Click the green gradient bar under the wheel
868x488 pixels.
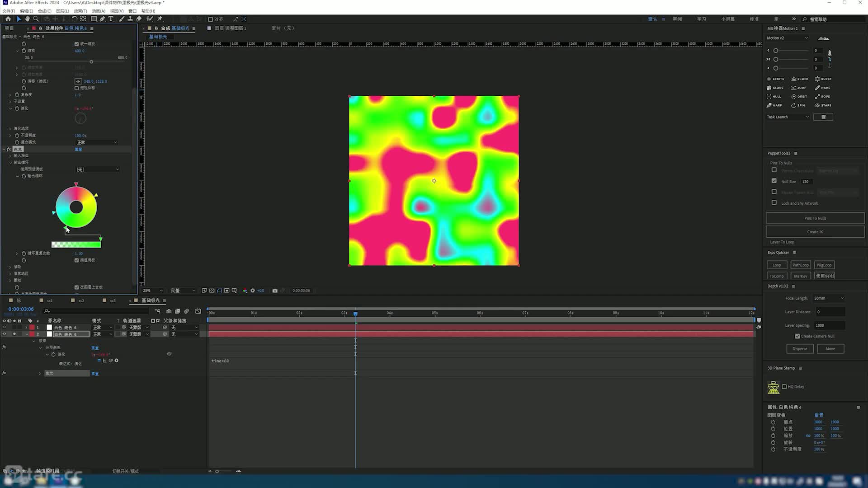(76, 244)
